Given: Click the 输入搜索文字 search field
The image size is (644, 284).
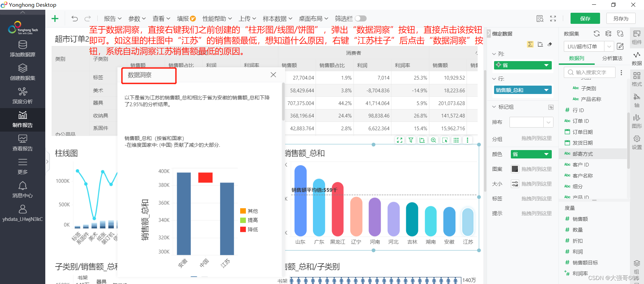Looking at the screenshot, I should coord(590,72).
